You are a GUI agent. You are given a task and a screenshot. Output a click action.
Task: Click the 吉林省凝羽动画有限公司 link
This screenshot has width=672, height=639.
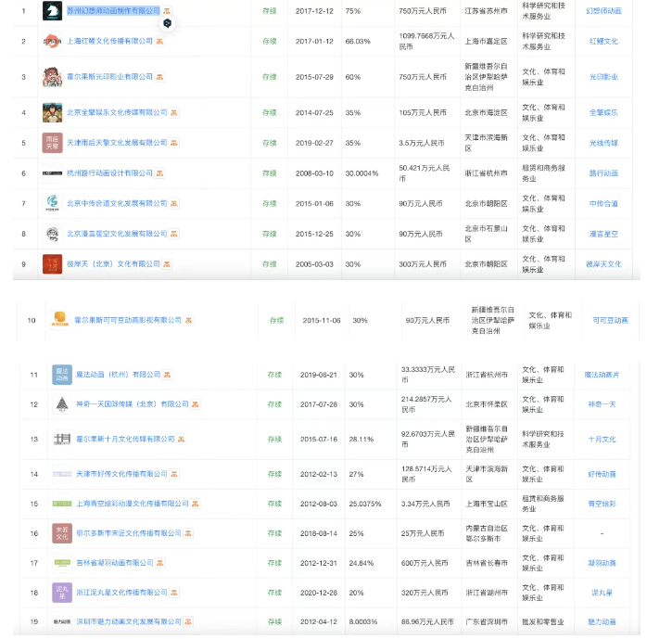(x=115, y=563)
